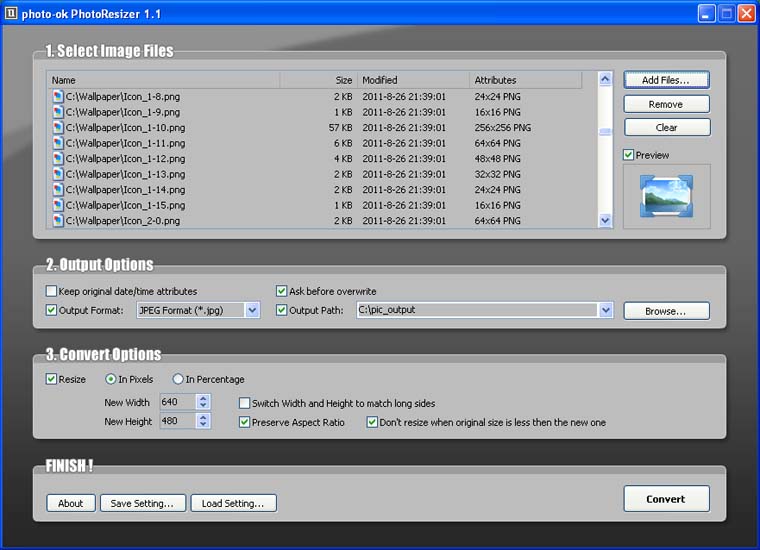This screenshot has width=760, height=550.
Task: Toggle the Output Path checkbox
Action: point(281,310)
